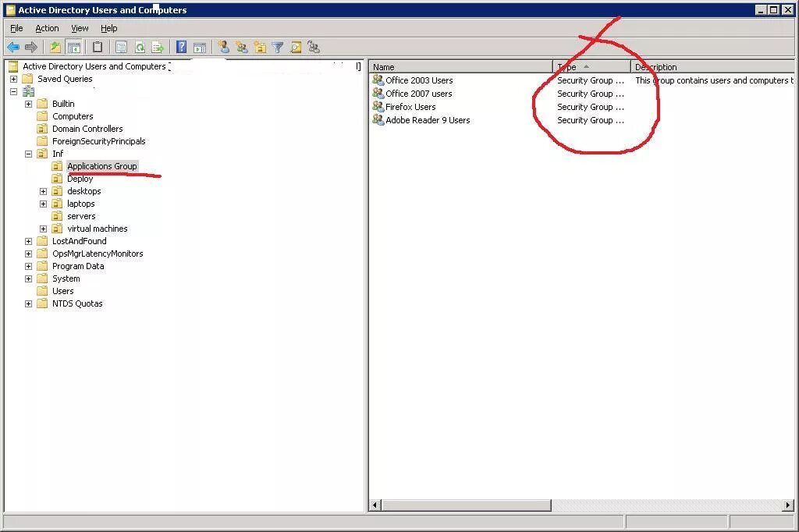Open the File menu
Image resolution: width=799 pixels, height=532 pixels.
pyautogui.click(x=16, y=28)
